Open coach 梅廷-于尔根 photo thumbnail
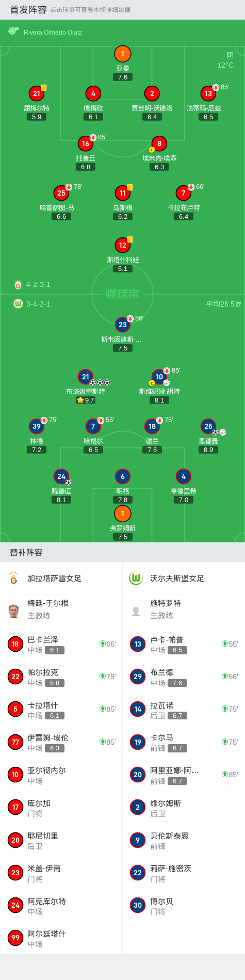This screenshot has height=980, width=245. pyautogui.click(x=14, y=611)
